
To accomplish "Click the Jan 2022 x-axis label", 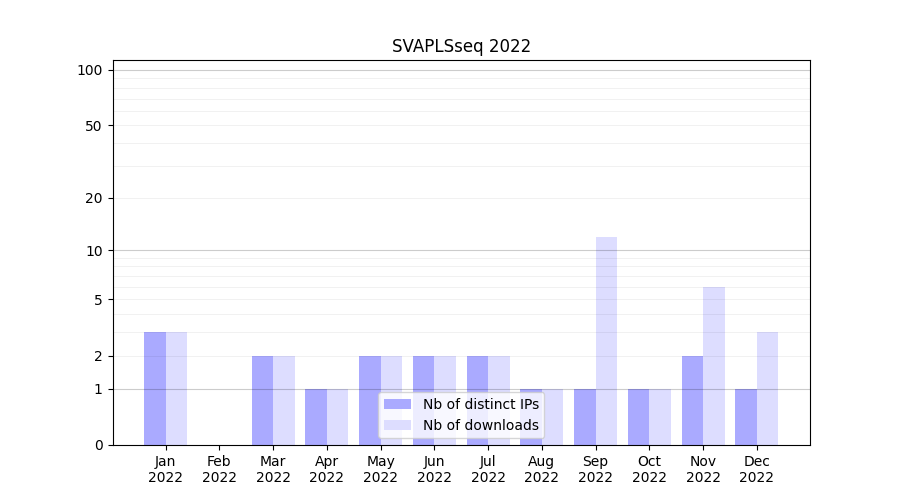I will coord(166,469).
